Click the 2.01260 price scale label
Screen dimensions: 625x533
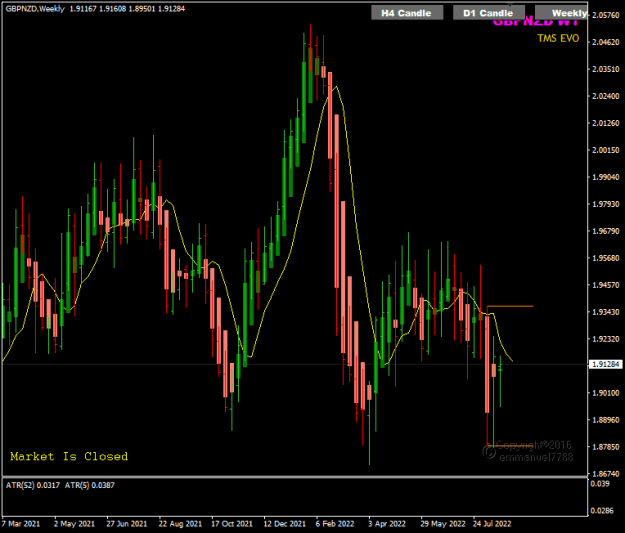coord(606,123)
